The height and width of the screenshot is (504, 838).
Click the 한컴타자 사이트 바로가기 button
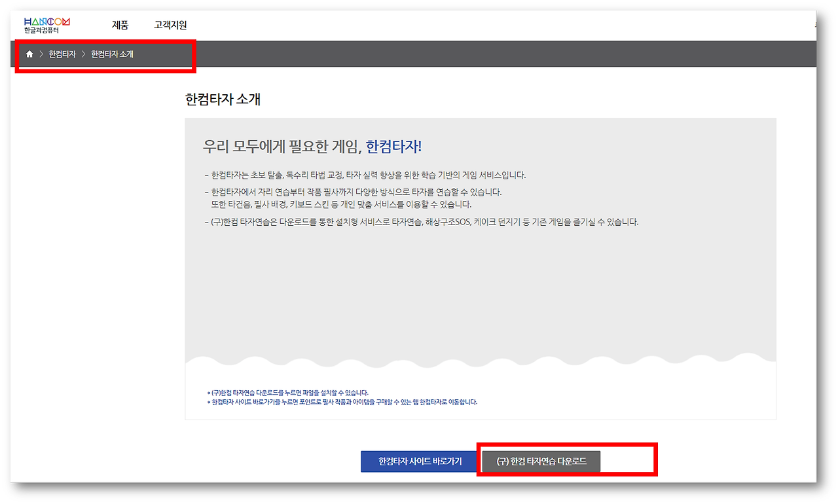(418, 461)
